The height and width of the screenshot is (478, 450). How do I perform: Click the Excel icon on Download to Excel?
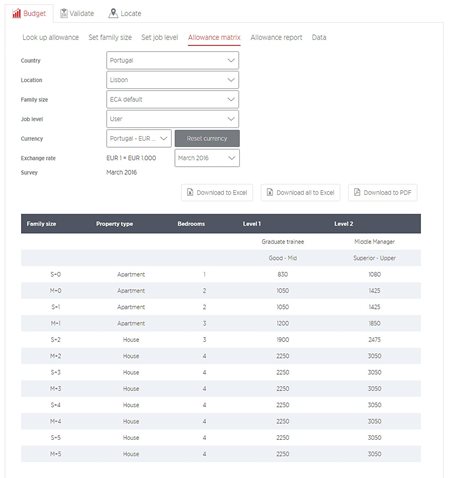point(190,192)
